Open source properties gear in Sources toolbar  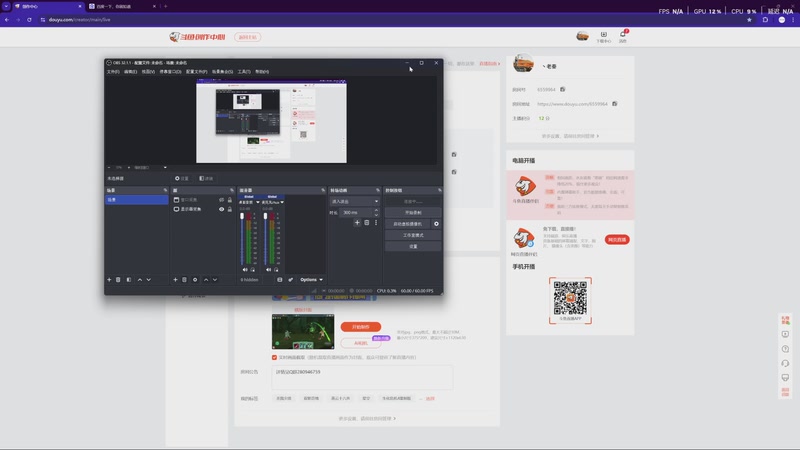pyautogui.click(x=195, y=280)
